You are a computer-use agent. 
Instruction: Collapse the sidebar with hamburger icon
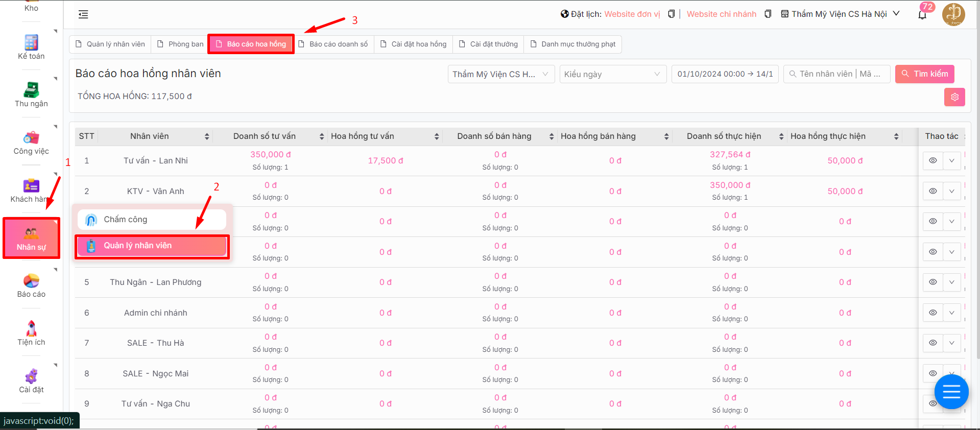(x=83, y=14)
